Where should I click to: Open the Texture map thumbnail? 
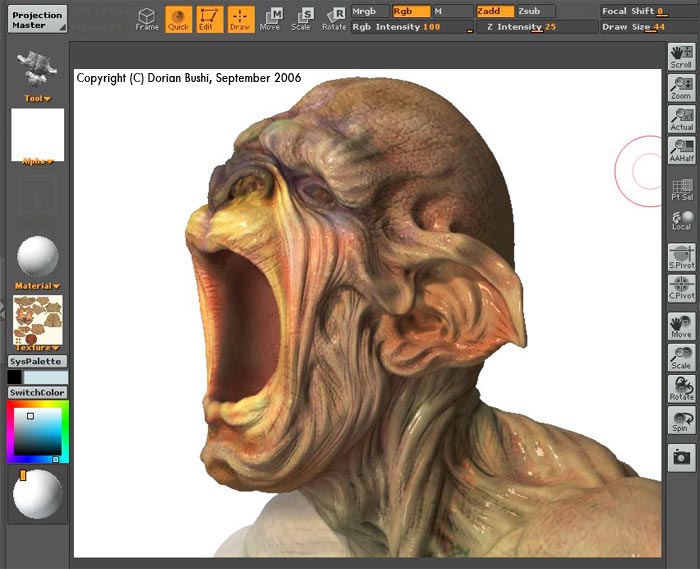pyautogui.click(x=38, y=320)
